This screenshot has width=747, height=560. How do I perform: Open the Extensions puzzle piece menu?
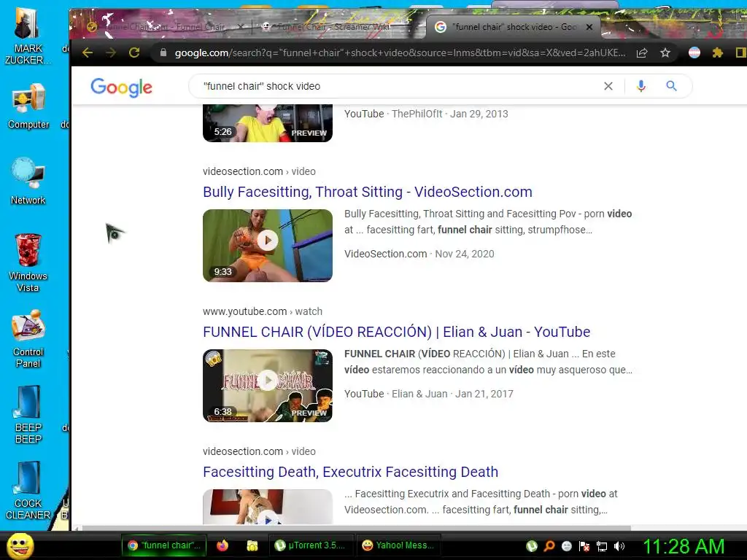718,52
